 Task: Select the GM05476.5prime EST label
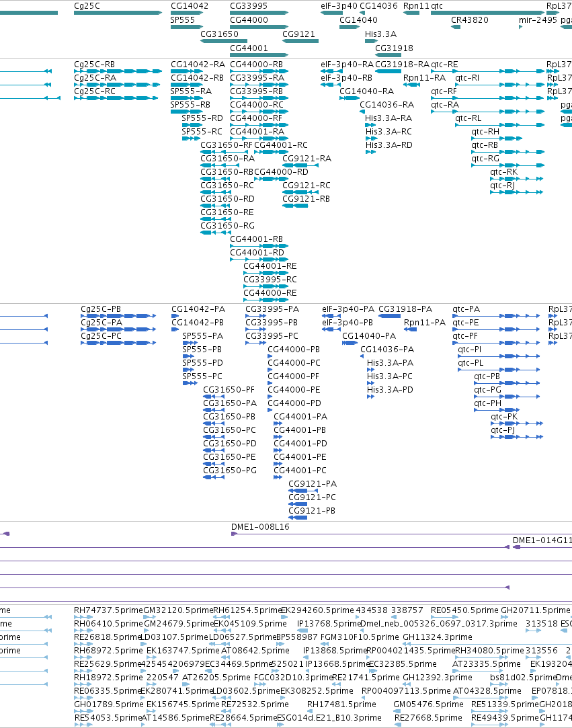(428, 704)
